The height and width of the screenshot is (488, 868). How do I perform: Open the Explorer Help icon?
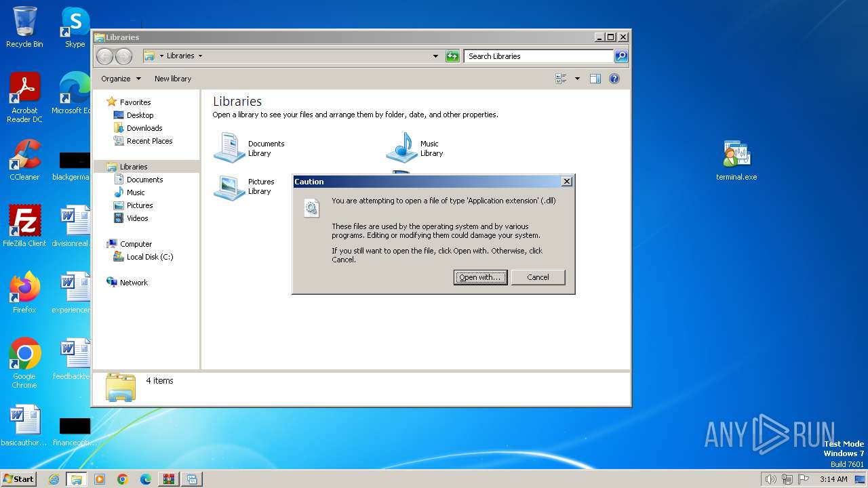pyautogui.click(x=614, y=79)
